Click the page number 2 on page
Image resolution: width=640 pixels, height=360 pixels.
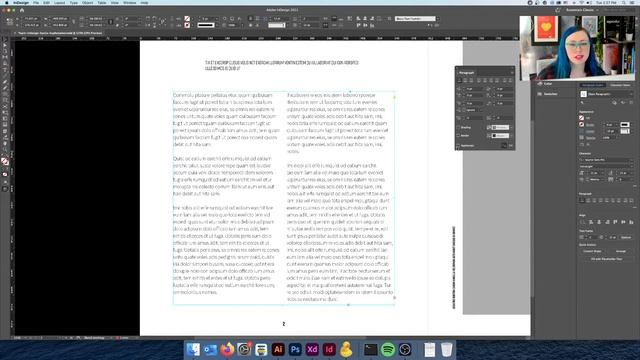pyautogui.click(x=284, y=324)
